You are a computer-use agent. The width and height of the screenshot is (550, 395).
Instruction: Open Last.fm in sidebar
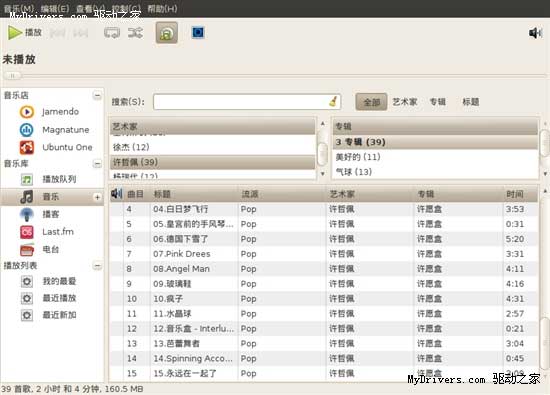tap(47, 232)
